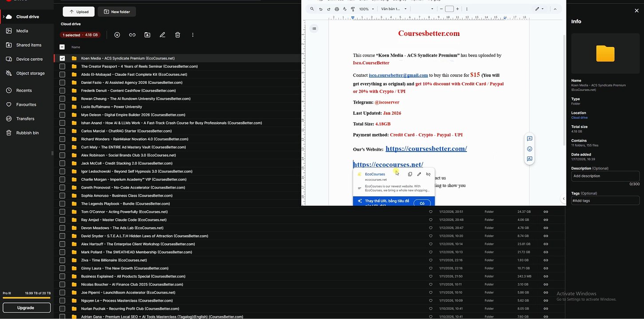
Task: Open the Văn bản text style dropdown
Action: 393,9
